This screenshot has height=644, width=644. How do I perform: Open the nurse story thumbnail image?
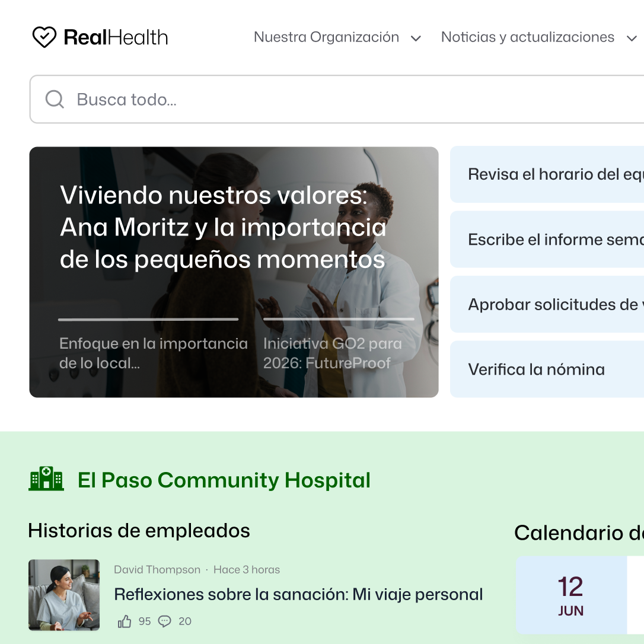[x=64, y=595]
